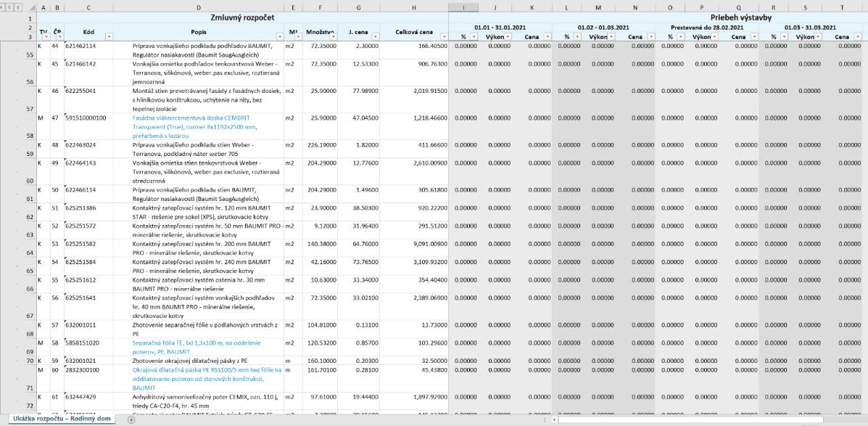The width and height of the screenshot is (868, 426).
Task: Click code cell 591510000100
Action: click(x=88, y=126)
